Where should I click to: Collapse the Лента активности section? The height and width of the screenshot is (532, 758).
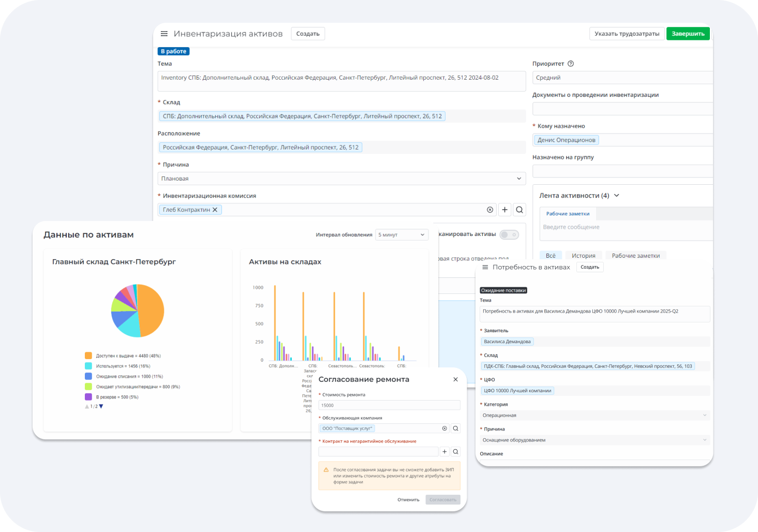pos(617,196)
